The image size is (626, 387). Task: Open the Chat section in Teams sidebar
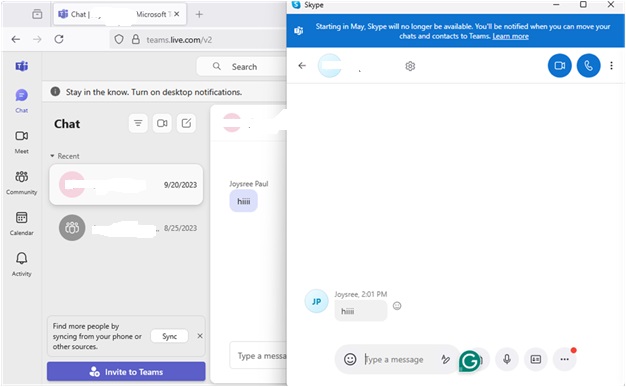22,101
